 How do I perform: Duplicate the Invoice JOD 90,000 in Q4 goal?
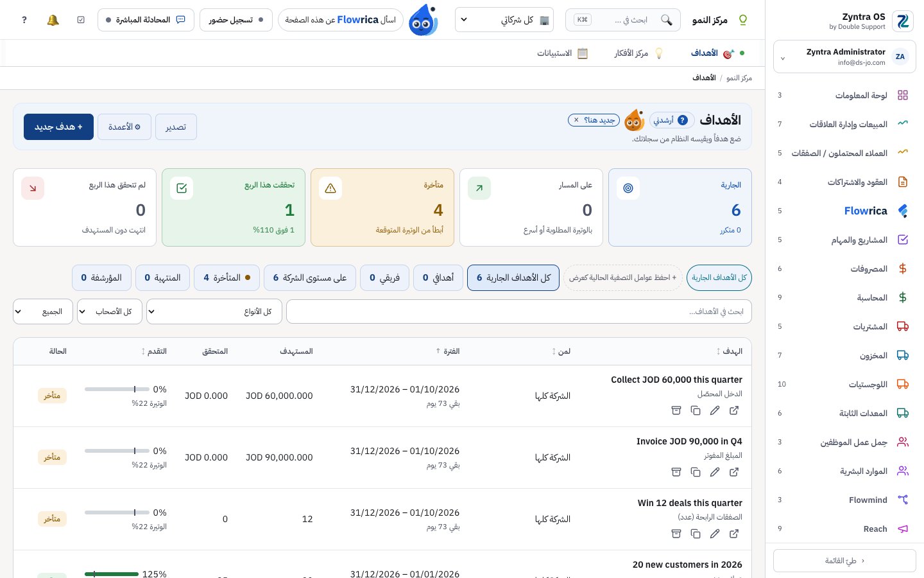696,472
